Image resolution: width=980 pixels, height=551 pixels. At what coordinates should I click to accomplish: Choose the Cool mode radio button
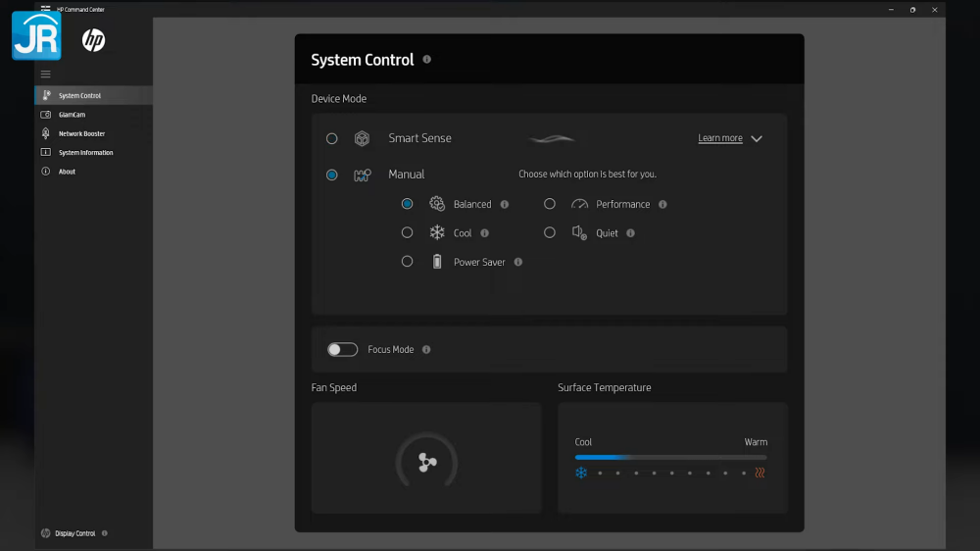(407, 233)
